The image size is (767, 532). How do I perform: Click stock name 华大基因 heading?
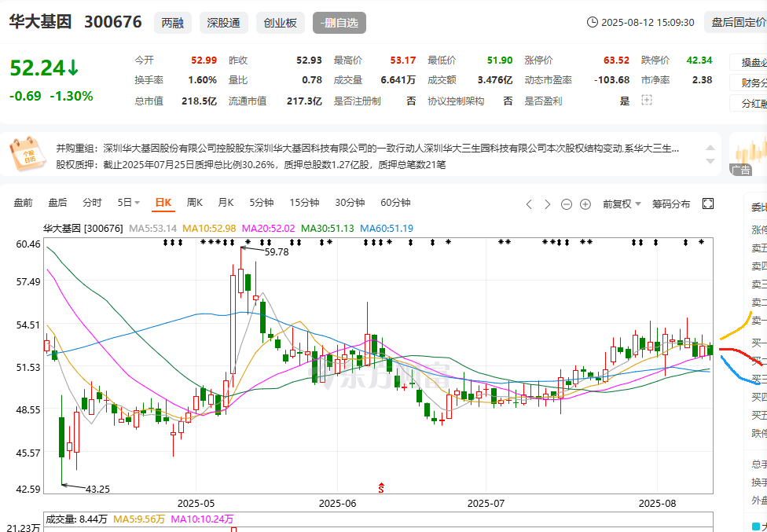tap(40, 22)
